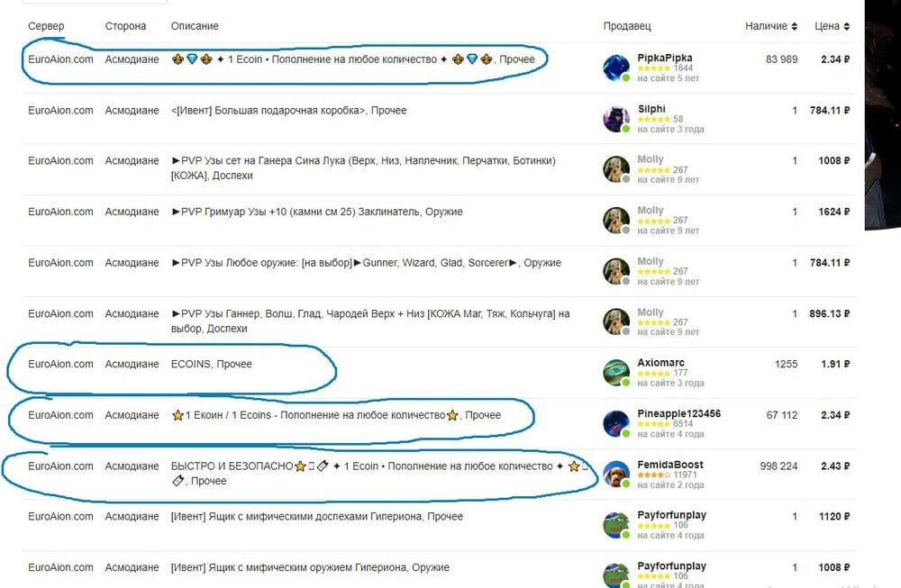Sort listings by Наличие arrows

coord(795,26)
